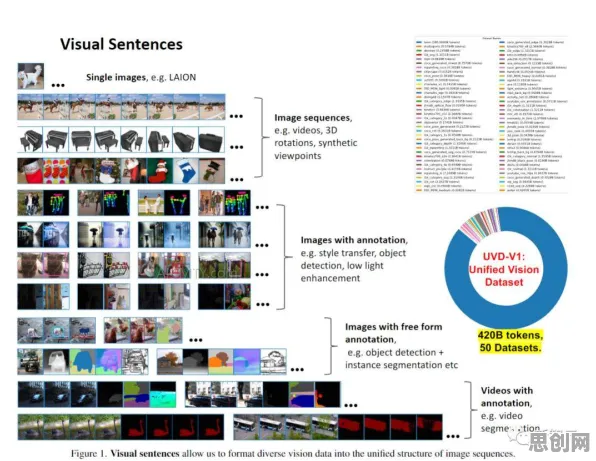
Task: Click the Images with free form annotation label
Action: click(x=393, y=333)
